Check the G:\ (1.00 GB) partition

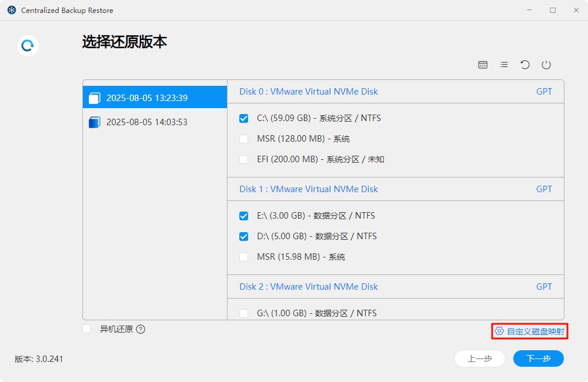click(x=244, y=313)
